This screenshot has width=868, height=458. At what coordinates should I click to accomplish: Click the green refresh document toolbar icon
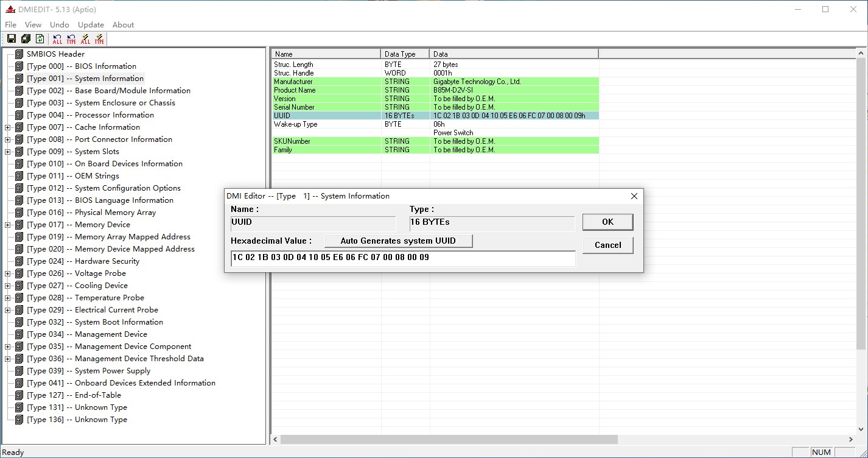(x=40, y=39)
